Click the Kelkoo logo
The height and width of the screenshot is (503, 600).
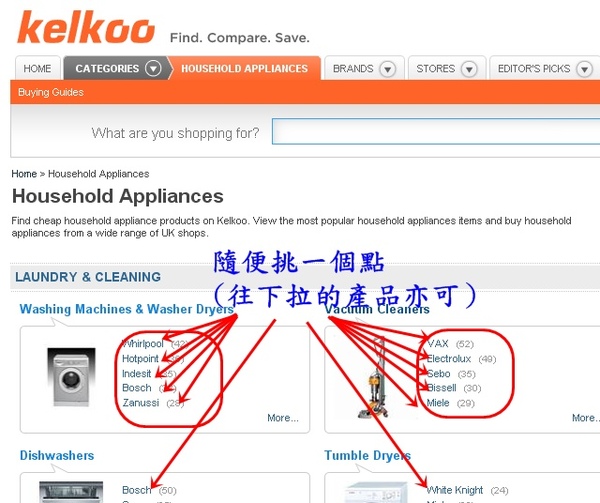(x=86, y=27)
